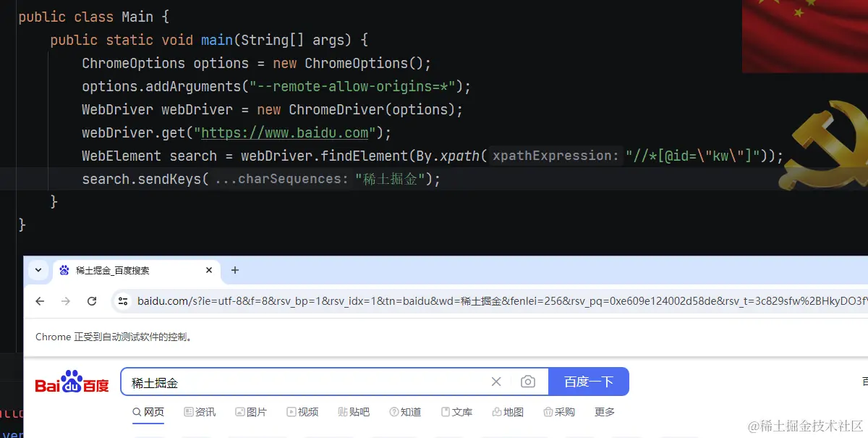
Task: Go back in Chrome history
Action: [x=40, y=301]
